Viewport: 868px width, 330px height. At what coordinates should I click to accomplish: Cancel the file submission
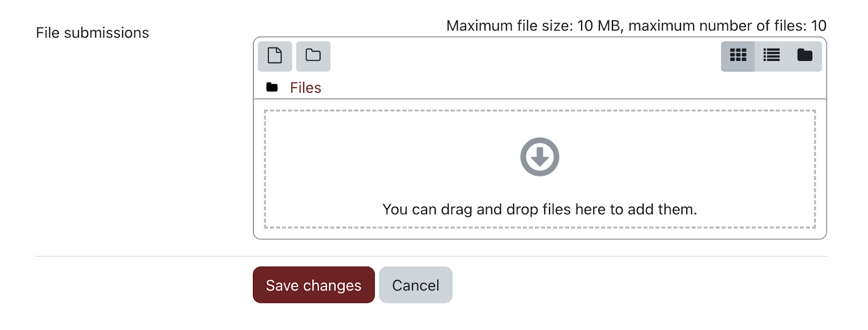pos(416,284)
